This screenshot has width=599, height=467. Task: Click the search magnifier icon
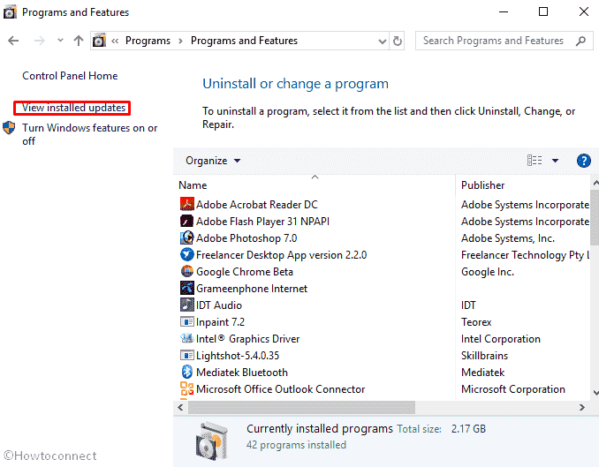tap(581, 41)
